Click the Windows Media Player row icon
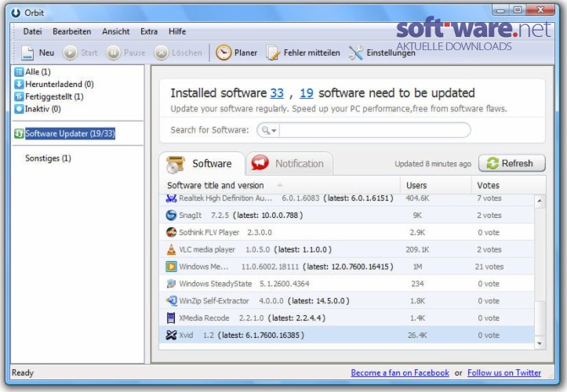Screen dimensions: 567x392 click(171, 267)
